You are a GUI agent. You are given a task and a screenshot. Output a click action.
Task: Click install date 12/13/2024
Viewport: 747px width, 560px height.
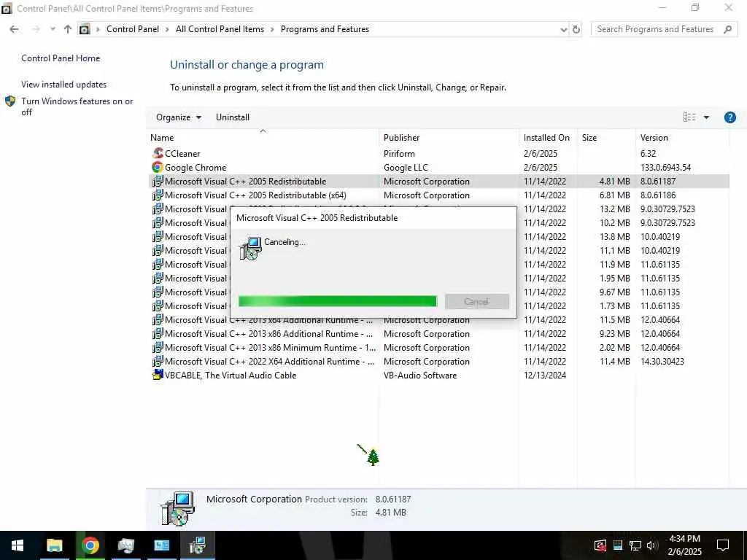click(545, 375)
